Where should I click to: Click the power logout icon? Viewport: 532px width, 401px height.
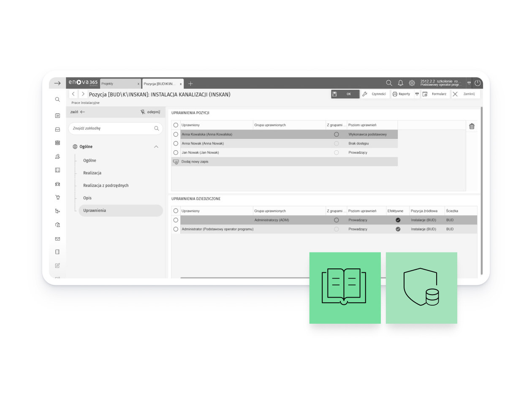point(478,83)
